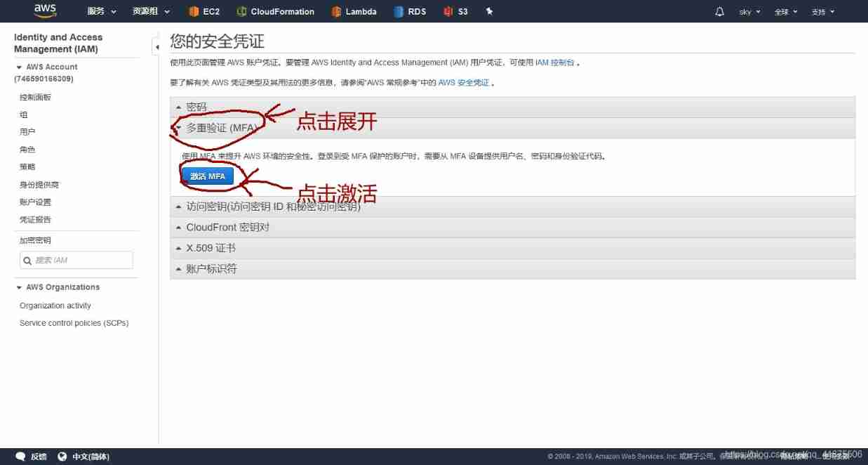Click the feedback speech bubble icon
Viewport: 868px width, 465px height.
(x=20, y=457)
